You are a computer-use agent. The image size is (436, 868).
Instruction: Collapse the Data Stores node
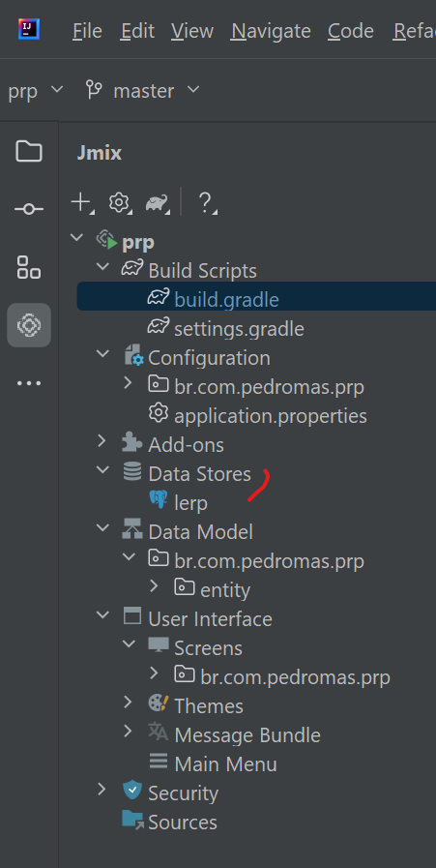(x=102, y=469)
